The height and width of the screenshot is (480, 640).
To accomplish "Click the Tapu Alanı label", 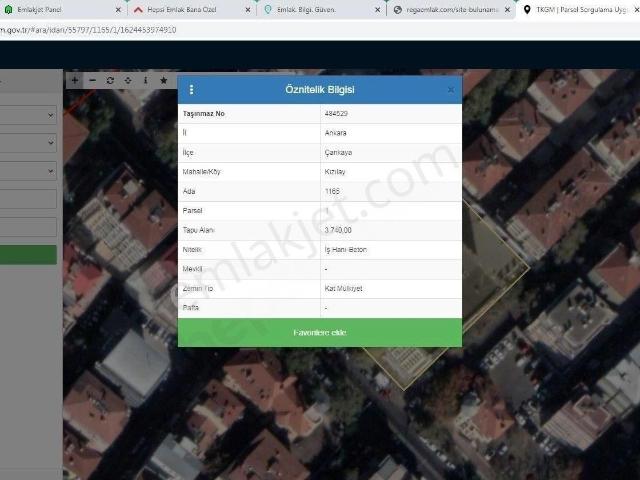I will tap(198, 230).
